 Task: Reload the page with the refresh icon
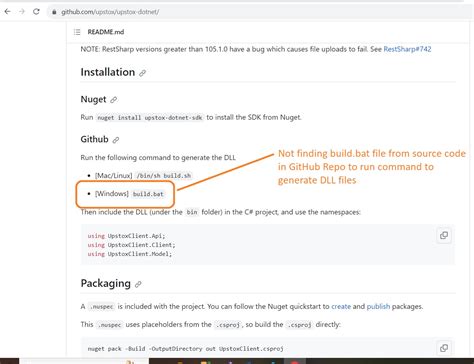[x=36, y=12]
